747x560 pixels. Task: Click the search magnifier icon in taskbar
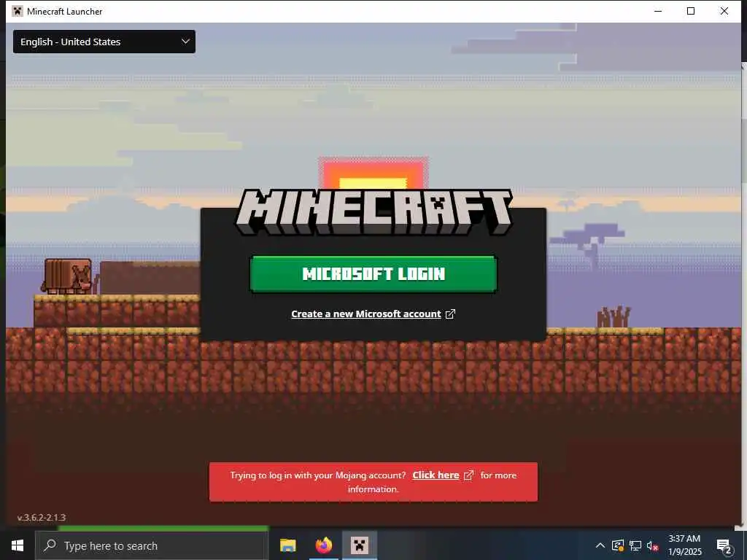pyautogui.click(x=50, y=545)
